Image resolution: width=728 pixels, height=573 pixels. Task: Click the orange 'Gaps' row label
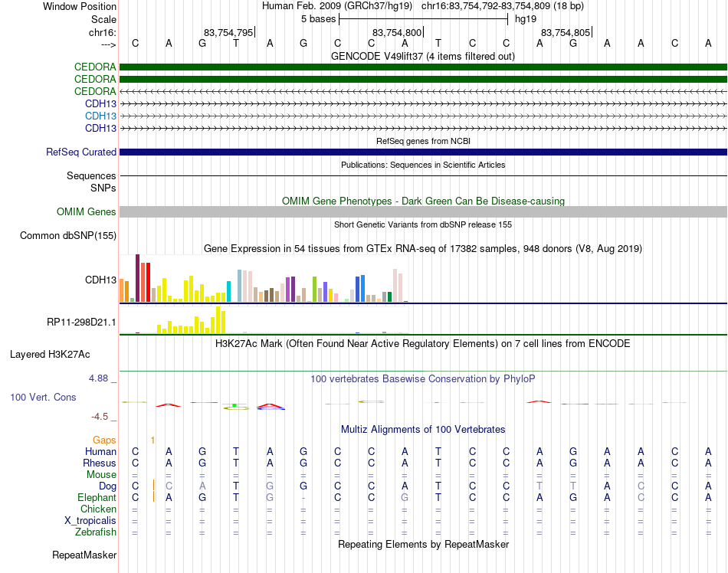pyautogui.click(x=104, y=440)
